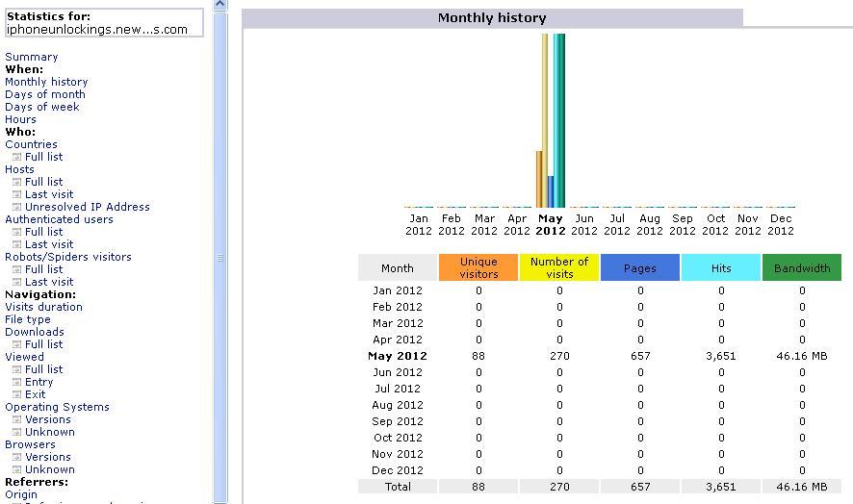
Task: Click the green Bandwidth column header
Action: [801, 267]
